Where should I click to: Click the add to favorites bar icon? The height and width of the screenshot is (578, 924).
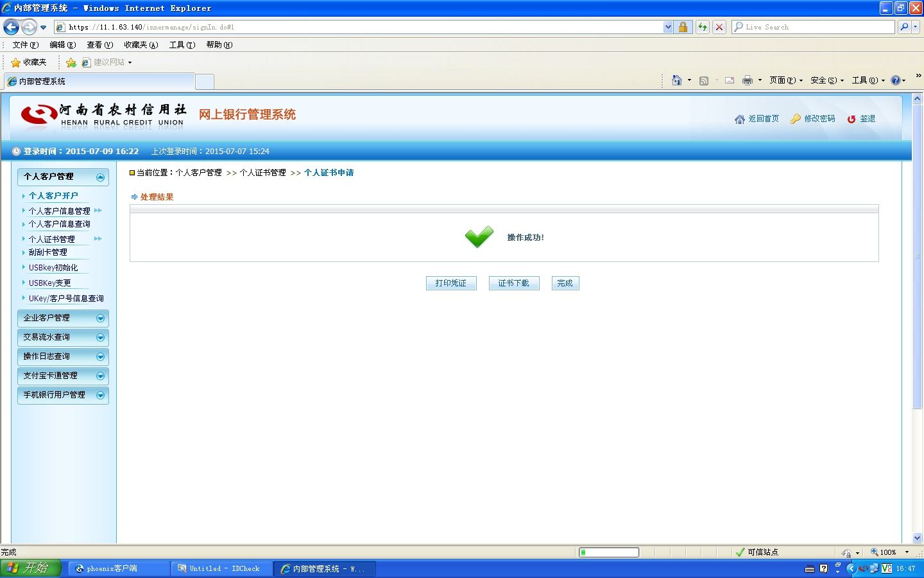pos(71,62)
